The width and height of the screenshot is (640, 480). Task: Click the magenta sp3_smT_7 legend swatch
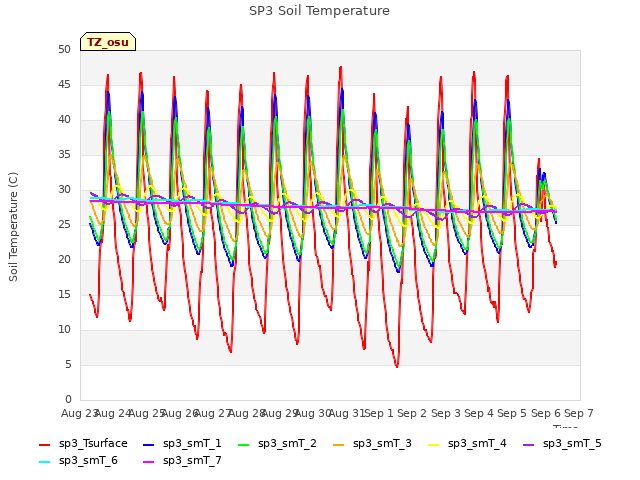pyautogui.click(x=149, y=462)
